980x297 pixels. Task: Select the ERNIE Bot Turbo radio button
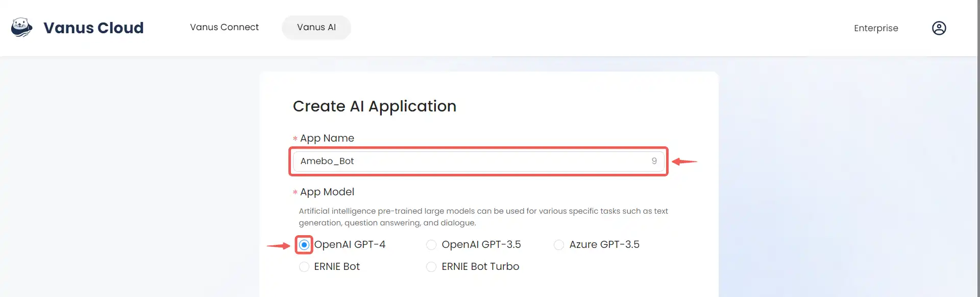[431, 267]
